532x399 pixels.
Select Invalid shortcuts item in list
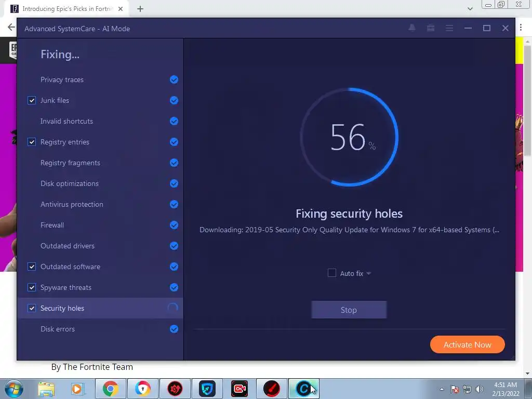click(x=100, y=121)
